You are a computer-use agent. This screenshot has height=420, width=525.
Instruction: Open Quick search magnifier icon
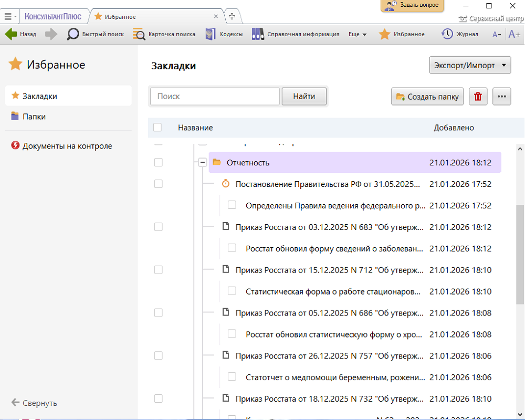[73, 34]
